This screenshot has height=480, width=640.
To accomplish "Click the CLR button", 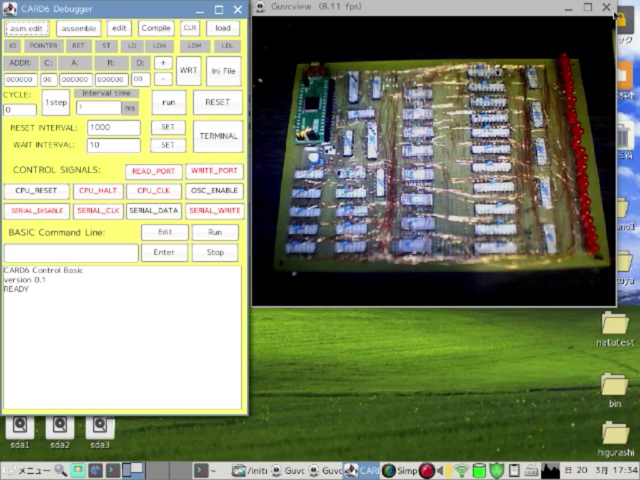I will tap(190, 28).
